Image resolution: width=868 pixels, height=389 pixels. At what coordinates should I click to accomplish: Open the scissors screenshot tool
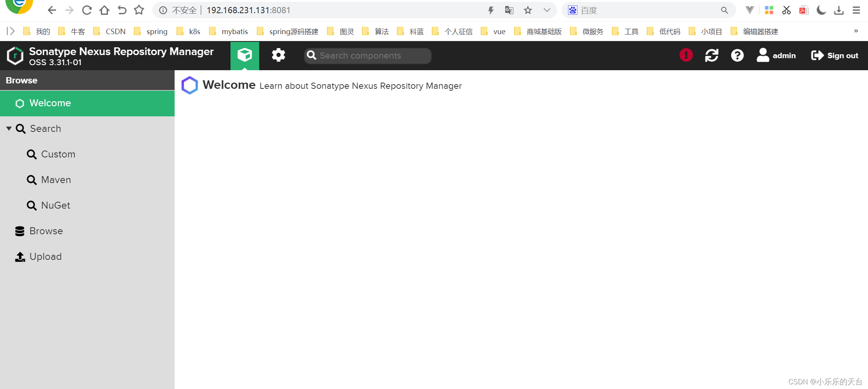[x=787, y=10]
